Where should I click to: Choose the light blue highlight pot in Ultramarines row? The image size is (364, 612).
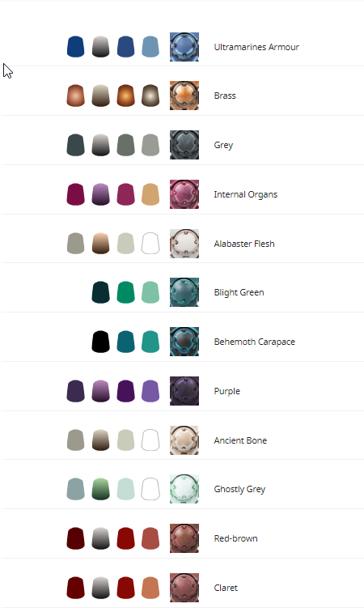coord(150,47)
